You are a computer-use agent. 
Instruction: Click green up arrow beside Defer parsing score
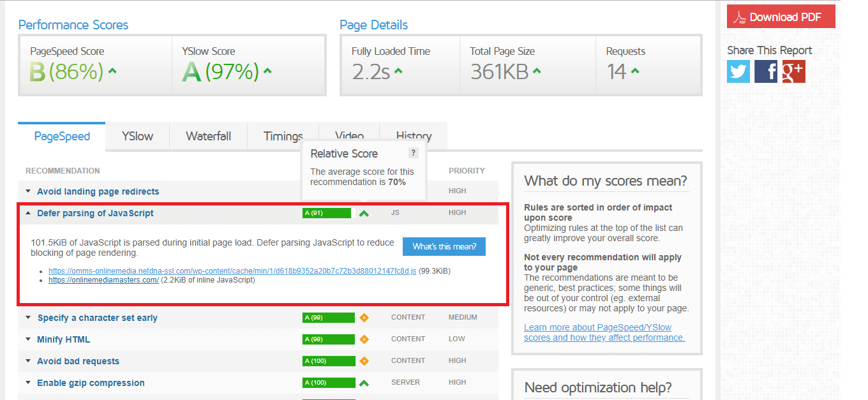pyautogui.click(x=364, y=214)
